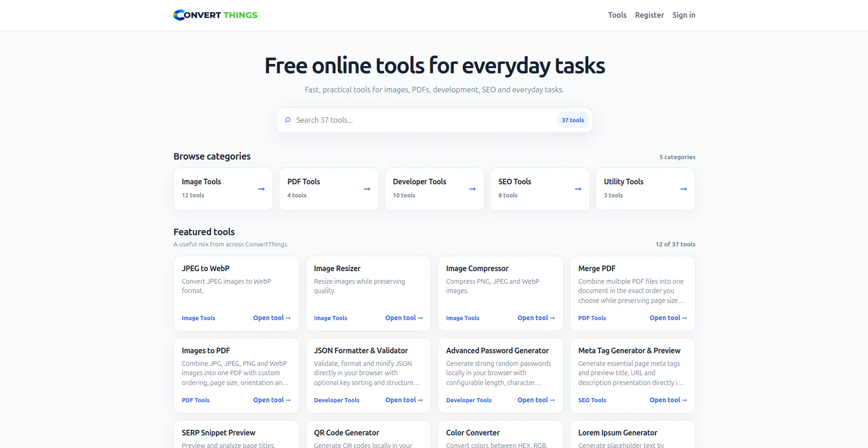This screenshot has width=868, height=448.
Task: Select Sign in from the header
Action: 684,15
